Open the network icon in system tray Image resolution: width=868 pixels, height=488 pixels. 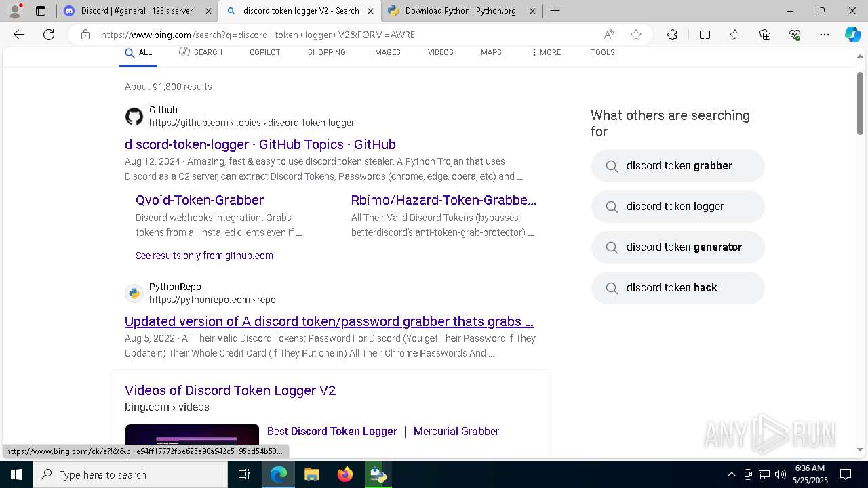764,474
